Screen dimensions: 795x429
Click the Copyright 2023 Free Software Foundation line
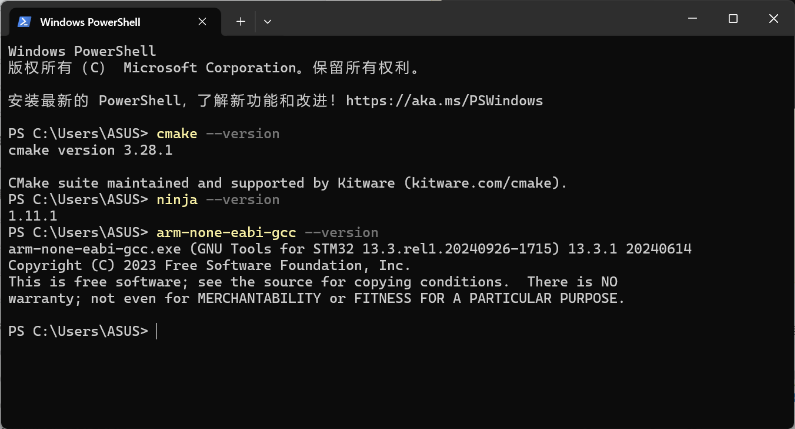209,265
